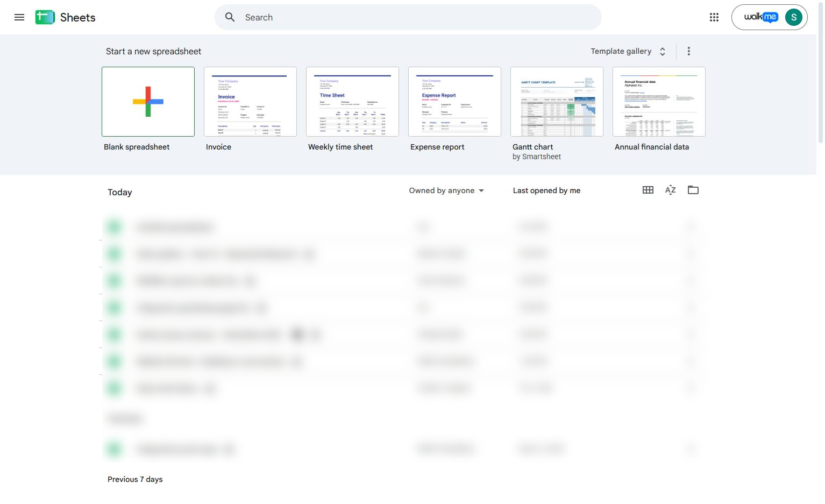Switch to grid view
825x504 pixels.
648,190
